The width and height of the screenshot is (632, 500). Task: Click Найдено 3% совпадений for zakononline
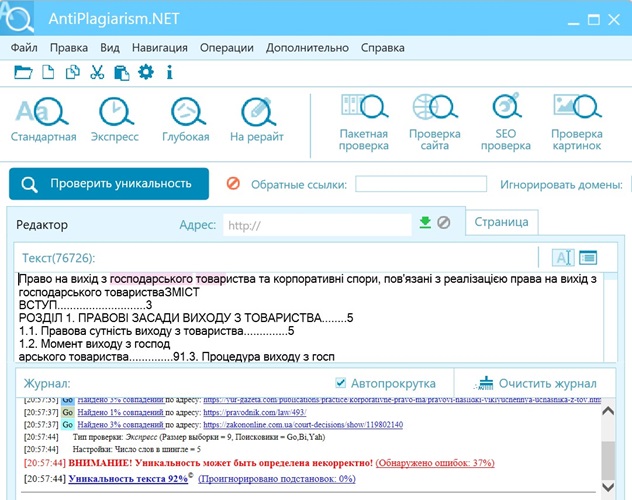[x=121, y=425]
